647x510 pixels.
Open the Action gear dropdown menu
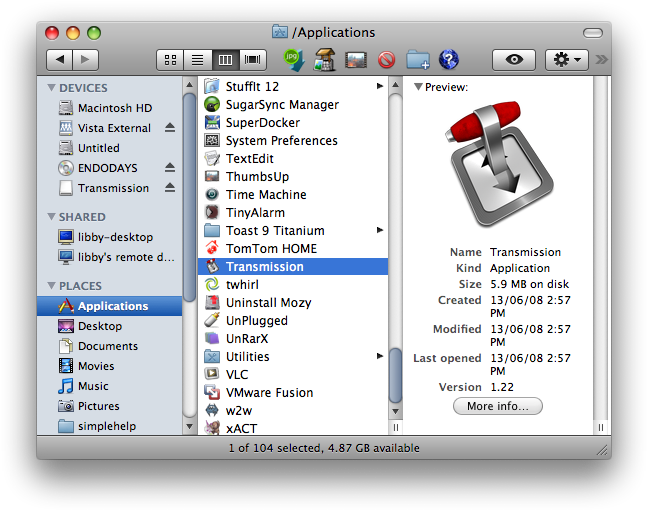point(567,60)
